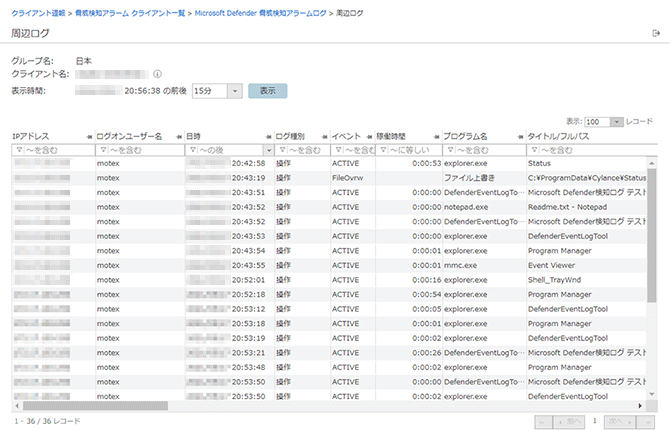Click filter funnel icon in プログラム名 column
The width and height of the screenshot is (670, 431).
click(448, 150)
